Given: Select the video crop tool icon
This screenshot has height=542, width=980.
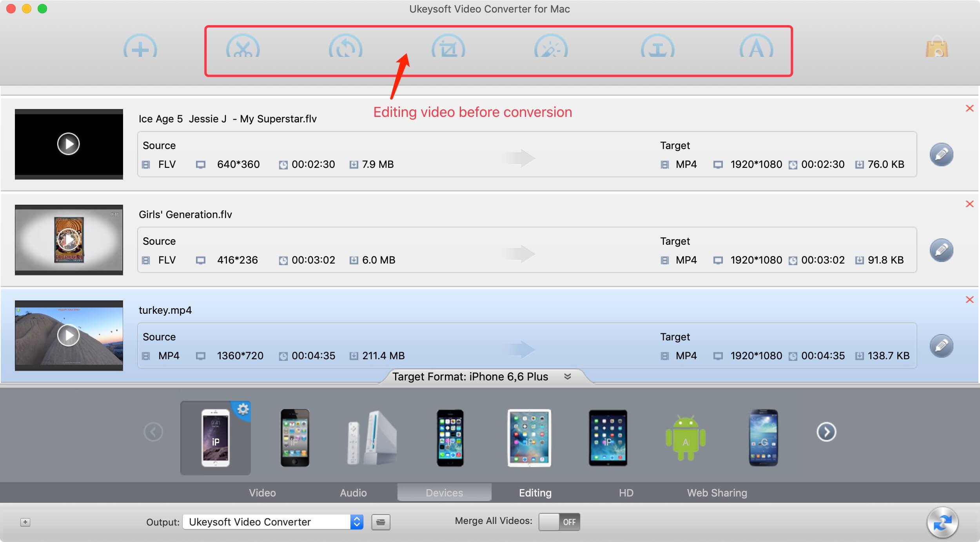Looking at the screenshot, I should (448, 49).
